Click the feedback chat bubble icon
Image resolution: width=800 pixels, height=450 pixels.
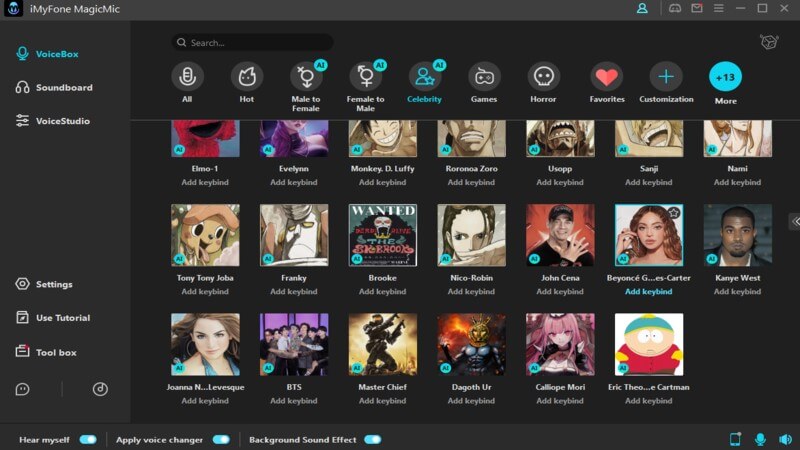click(x=22, y=389)
